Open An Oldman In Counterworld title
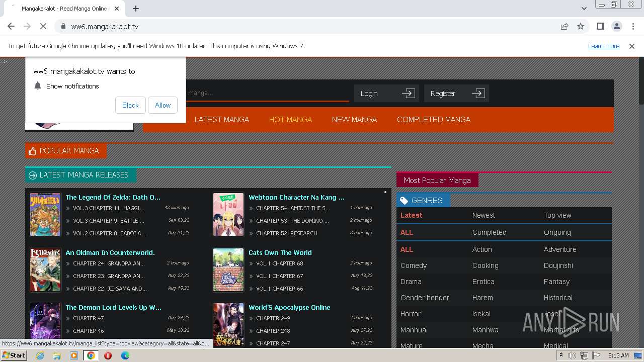The width and height of the screenshot is (644, 362). click(110, 252)
